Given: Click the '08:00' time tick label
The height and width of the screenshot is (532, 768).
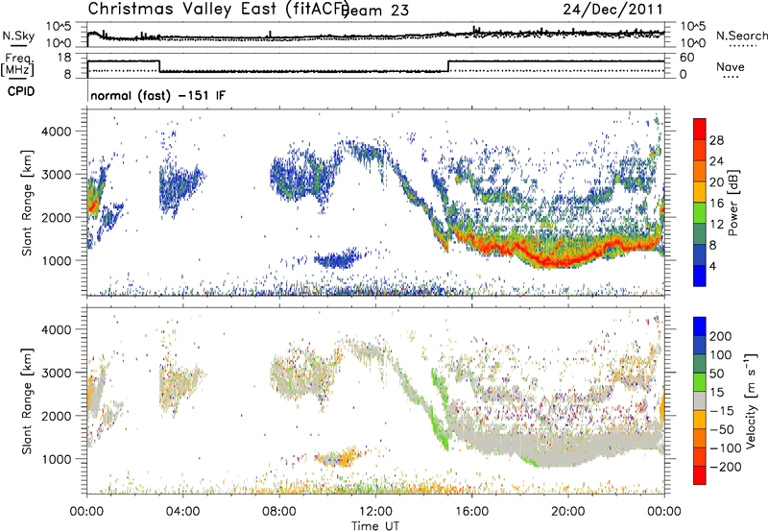Looking at the screenshot, I should click(x=279, y=512).
